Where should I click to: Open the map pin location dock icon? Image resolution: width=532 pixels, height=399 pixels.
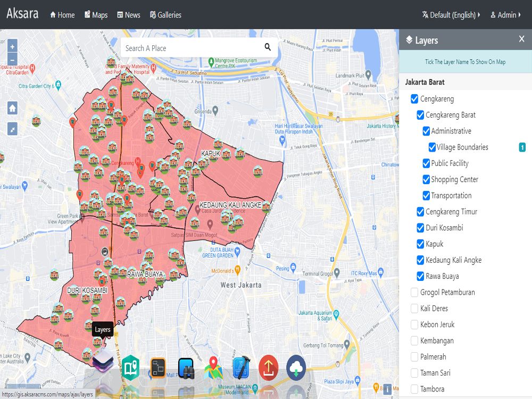pyautogui.click(x=213, y=368)
